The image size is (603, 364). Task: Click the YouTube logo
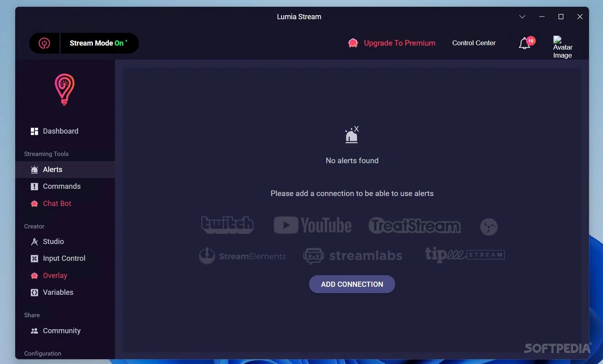tap(312, 225)
